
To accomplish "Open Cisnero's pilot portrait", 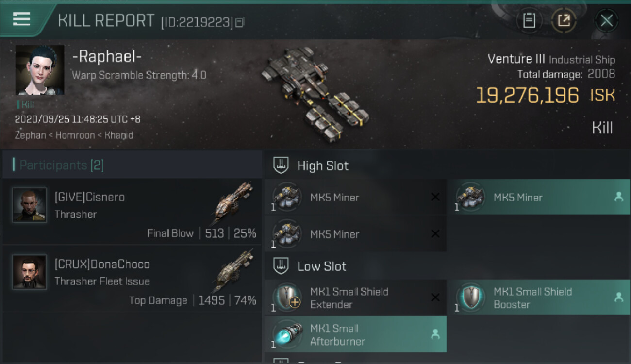I will pyautogui.click(x=30, y=205).
